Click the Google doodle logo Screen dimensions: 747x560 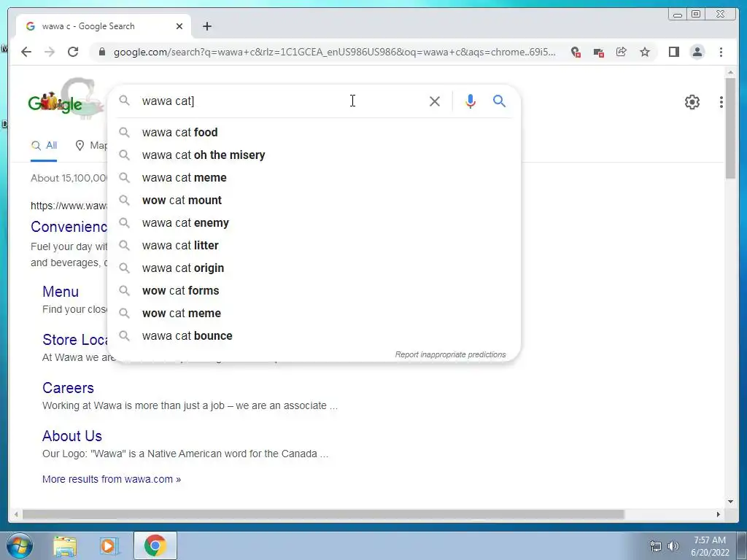point(65,99)
